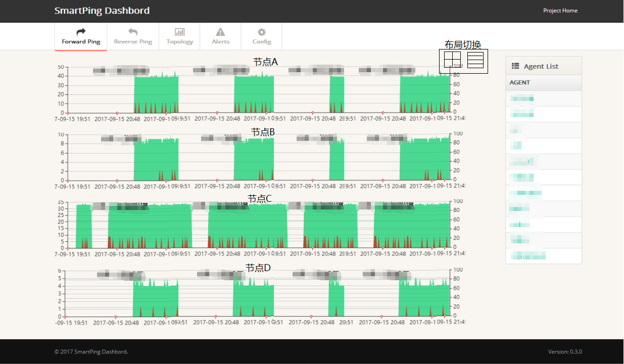Open Topology using its bar-chart icon
The image size is (624, 364).
(x=179, y=30)
